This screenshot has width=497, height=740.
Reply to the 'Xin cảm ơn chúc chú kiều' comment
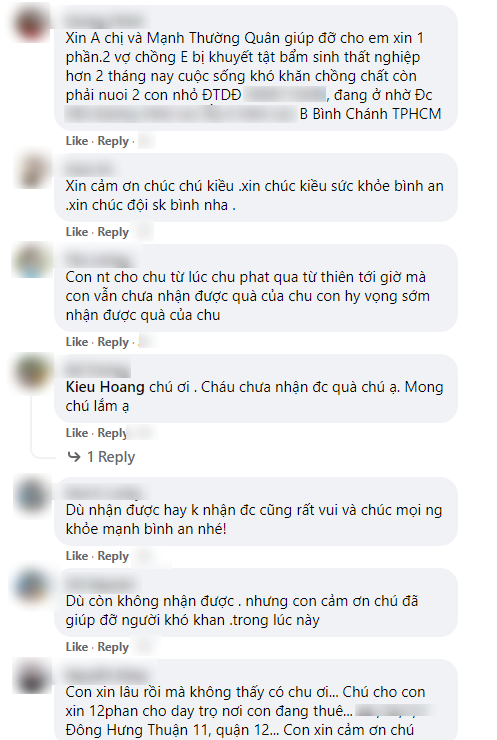pyautogui.click(x=113, y=232)
